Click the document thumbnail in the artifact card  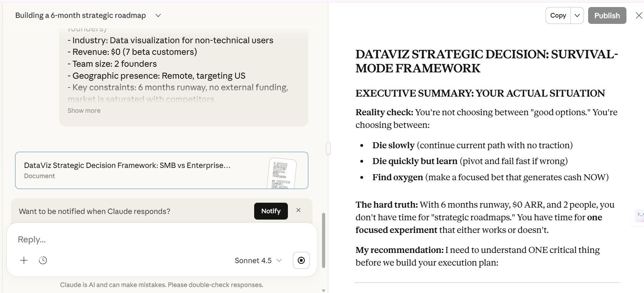[x=282, y=173]
